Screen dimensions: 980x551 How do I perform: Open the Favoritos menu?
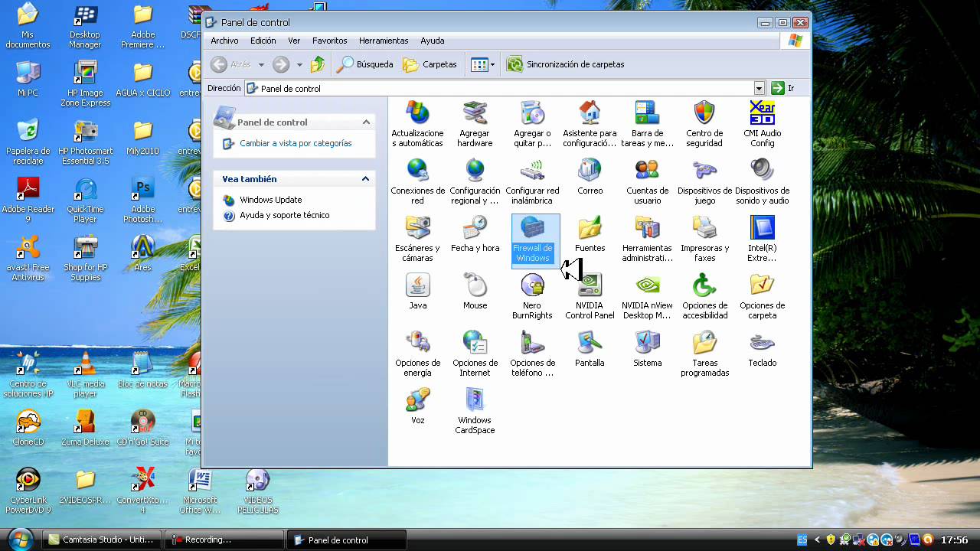329,41
